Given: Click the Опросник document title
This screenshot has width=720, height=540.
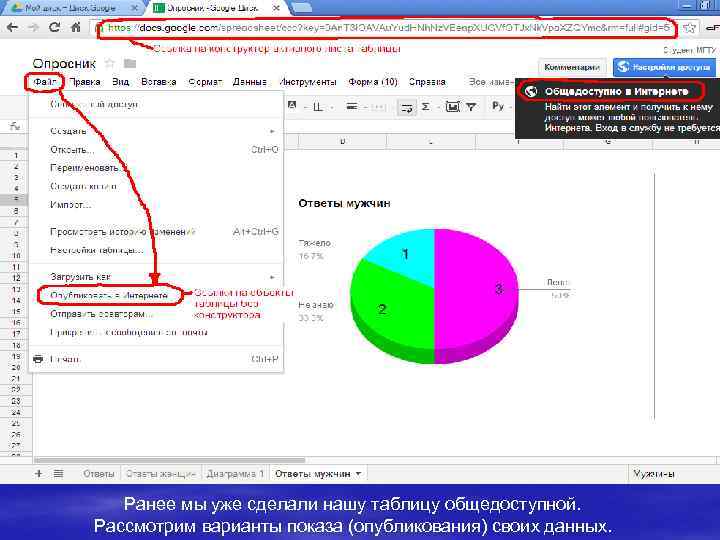Looking at the screenshot, I should [x=64, y=63].
